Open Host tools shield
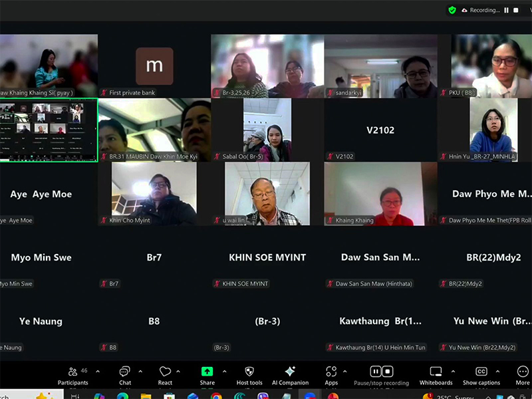 click(x=249, y=372)
